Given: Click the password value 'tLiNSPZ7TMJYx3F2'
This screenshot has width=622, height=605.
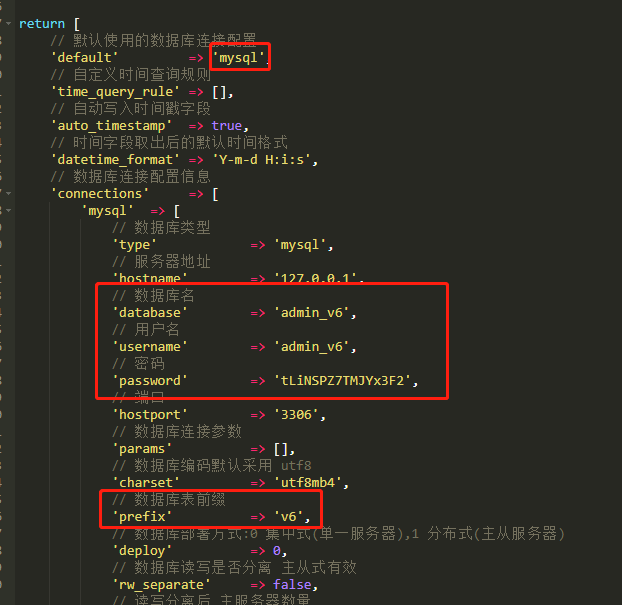Looking at the screenshot, I should coord(343,381).
